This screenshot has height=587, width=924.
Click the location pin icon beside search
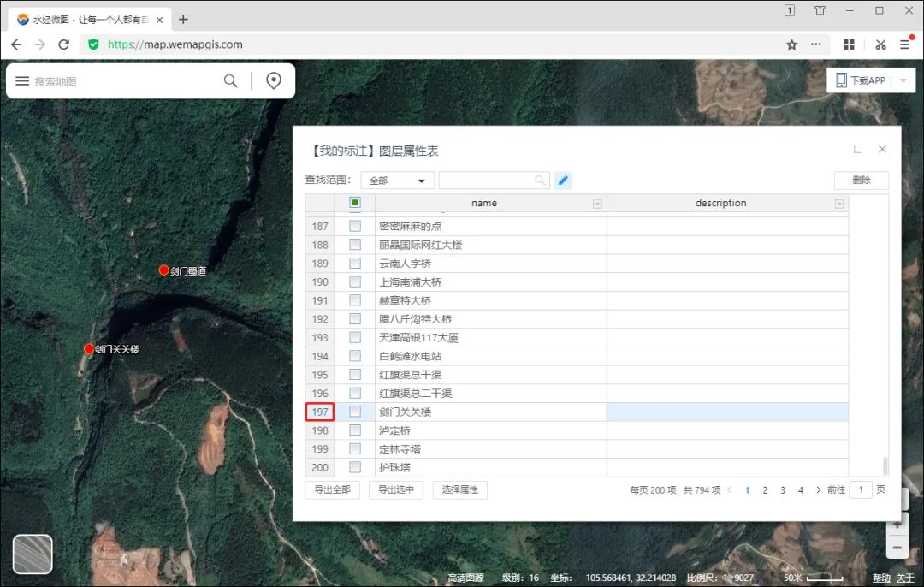(274, 80)
